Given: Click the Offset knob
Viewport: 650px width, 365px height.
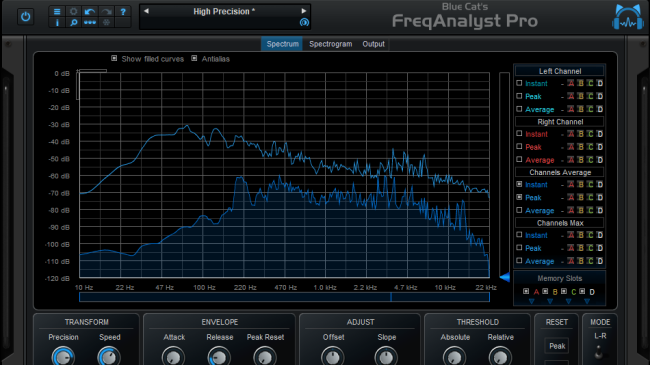Looking at the screenshot, I should 332,357.
